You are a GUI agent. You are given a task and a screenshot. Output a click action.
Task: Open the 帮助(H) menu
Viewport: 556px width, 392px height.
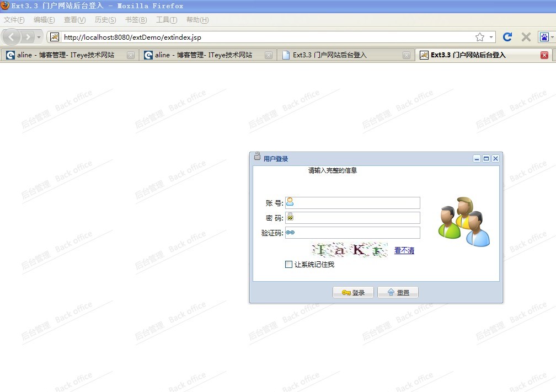point(197,20)
